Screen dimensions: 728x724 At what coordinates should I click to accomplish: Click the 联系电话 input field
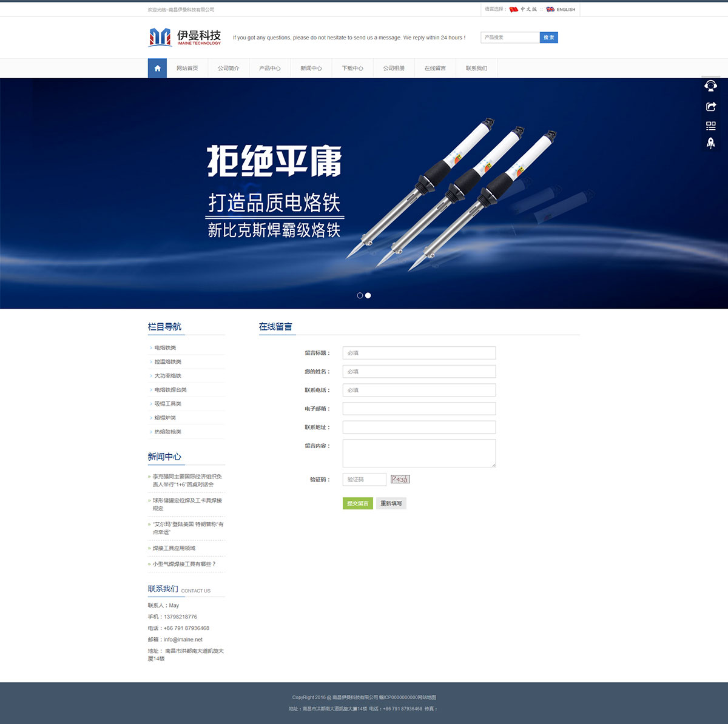pos(419,390)
